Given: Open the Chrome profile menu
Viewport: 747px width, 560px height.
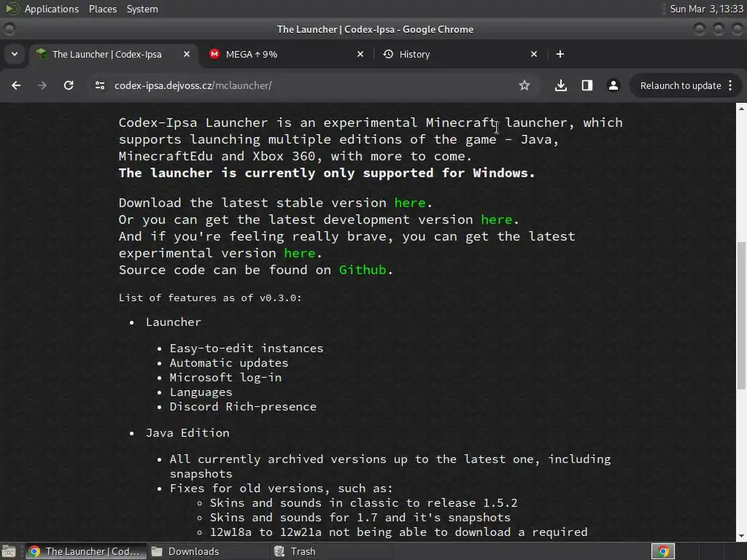Looking at the screenshot, I should [x=613, y=85].
